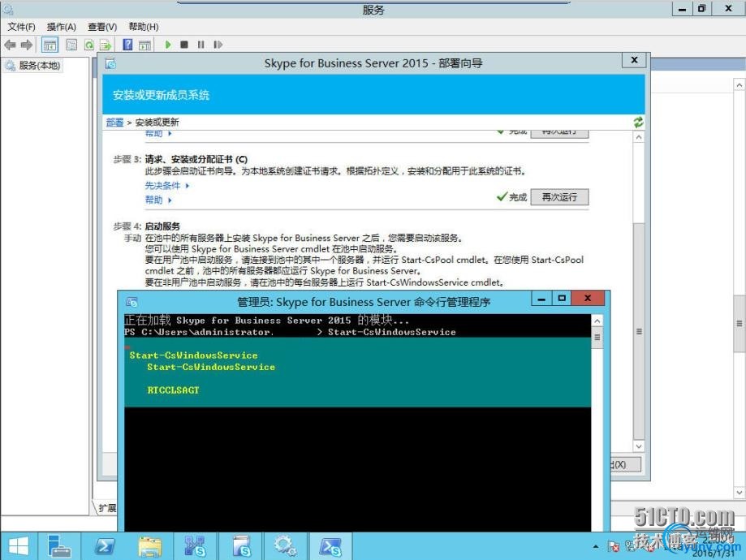Expand 先决条件 under step 3
Viewport: 746px width, 560px height.
[166, 186]
